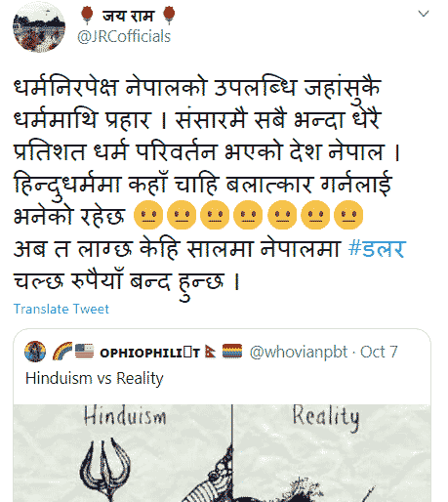Open the Oct 7 quoted tweet timestamp
Image resolution: width=448 pixels, height=502 pixels.
point(379,352)
